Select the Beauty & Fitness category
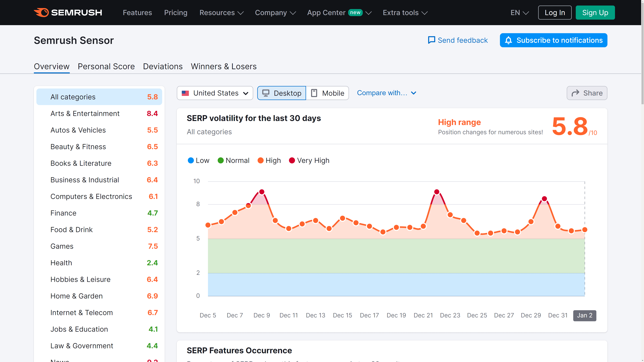 (x=99, y=147)
